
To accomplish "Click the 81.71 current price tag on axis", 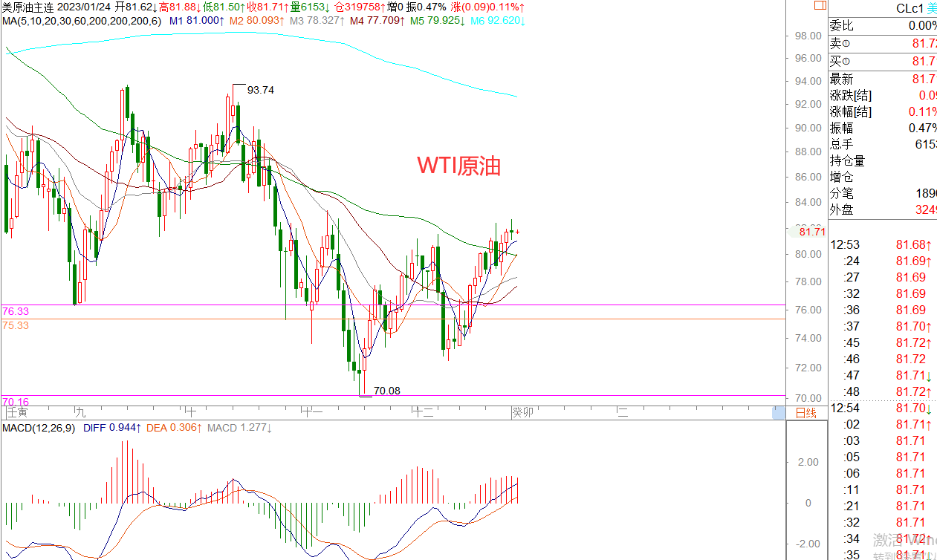I will tap(812, 232).
